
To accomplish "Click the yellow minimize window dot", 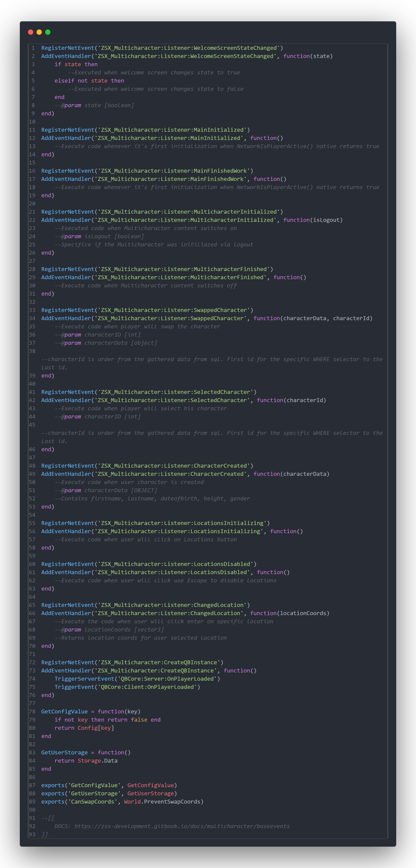I will coord(39,32).
